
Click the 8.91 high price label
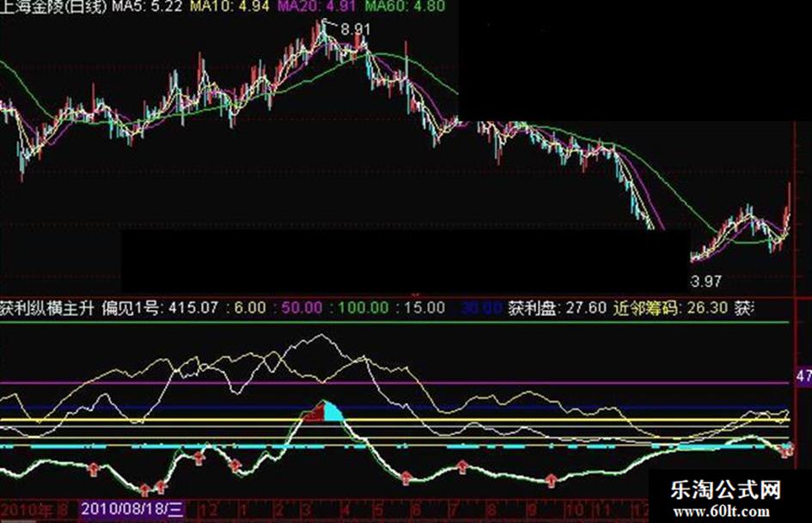click(355, 29)
